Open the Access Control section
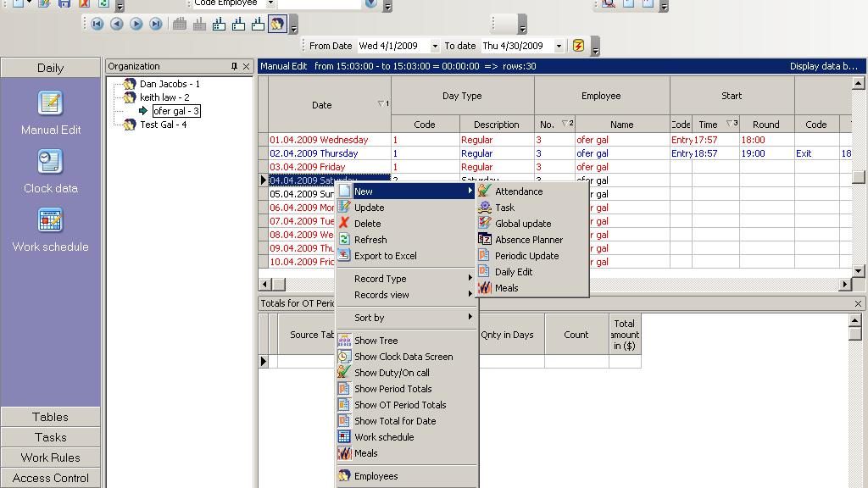 click(x=50, y=478)
